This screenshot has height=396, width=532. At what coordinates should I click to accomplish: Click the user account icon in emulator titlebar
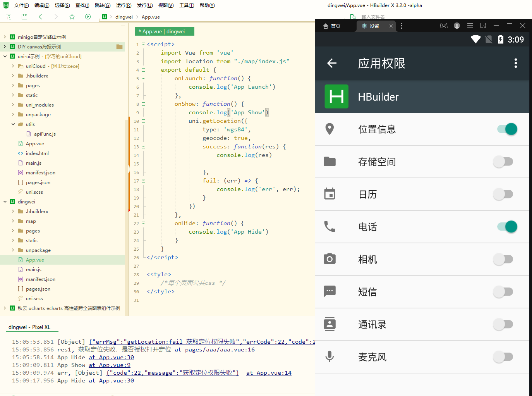pyautogui.click(x=457, y=26)
